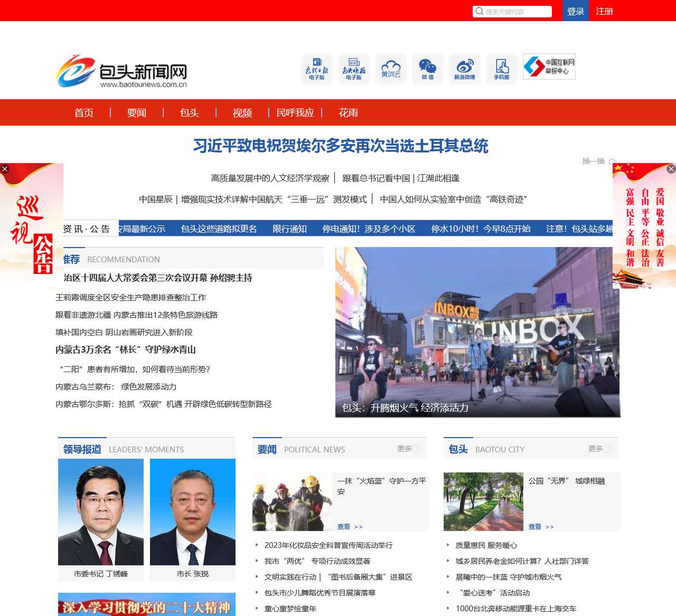
Task: Click the search magnifier icon
Action: point(479,11)
